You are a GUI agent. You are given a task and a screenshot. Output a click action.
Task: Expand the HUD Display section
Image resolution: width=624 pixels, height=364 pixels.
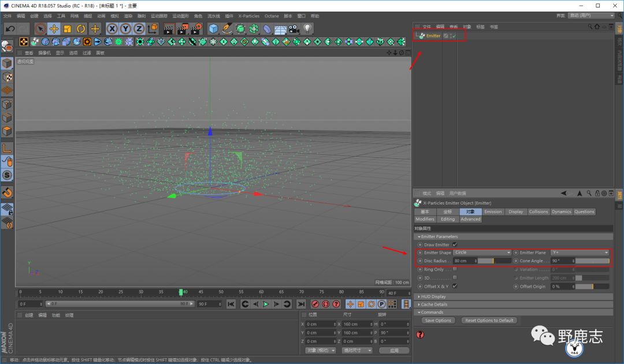[434, 296]
